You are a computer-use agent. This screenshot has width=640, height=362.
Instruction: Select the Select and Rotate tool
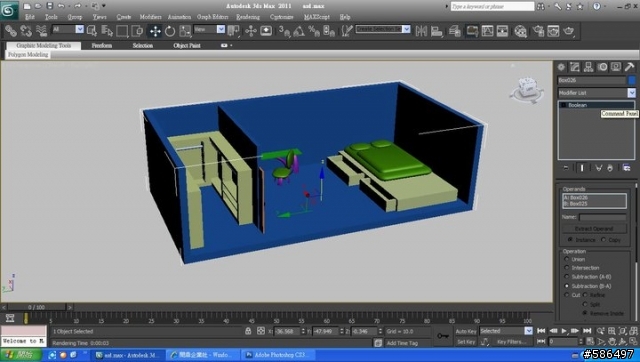tap(170, 31)
